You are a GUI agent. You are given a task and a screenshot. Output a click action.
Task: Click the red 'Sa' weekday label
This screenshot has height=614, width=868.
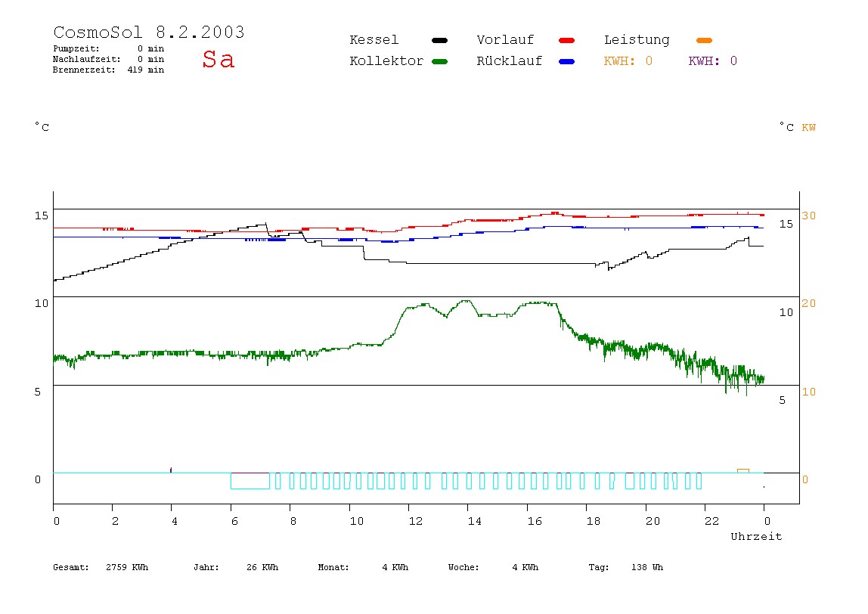pos(218,59)
